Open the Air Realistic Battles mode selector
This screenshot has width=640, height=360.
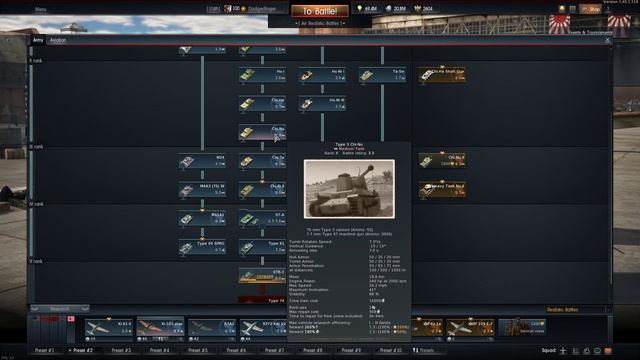(x=320, y=23)
